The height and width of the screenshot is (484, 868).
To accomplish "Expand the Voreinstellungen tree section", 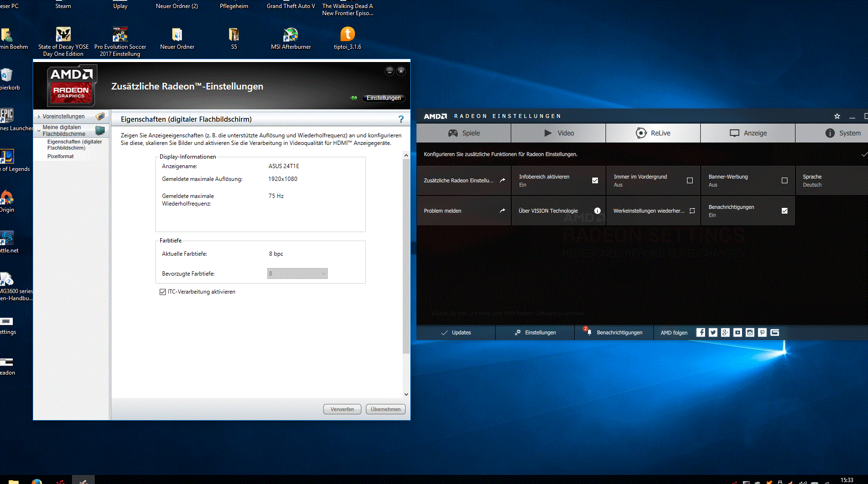I will [39, 117].
